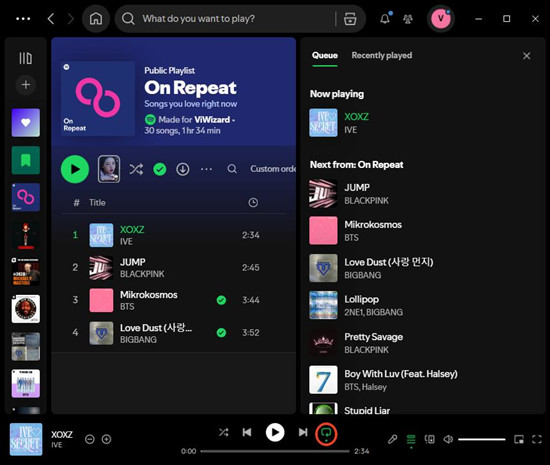Open more options for On Repeat playlist
Image resolution: width=550 pixels, height=465 pixels.
[x=206, y=169]
